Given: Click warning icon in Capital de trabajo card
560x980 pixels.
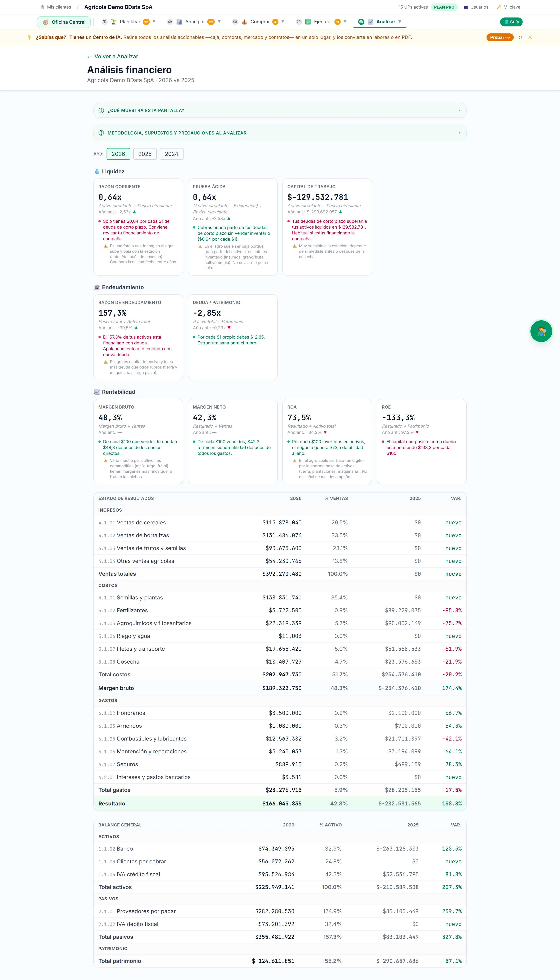Looking at the screenshot, I should [295, 246].
